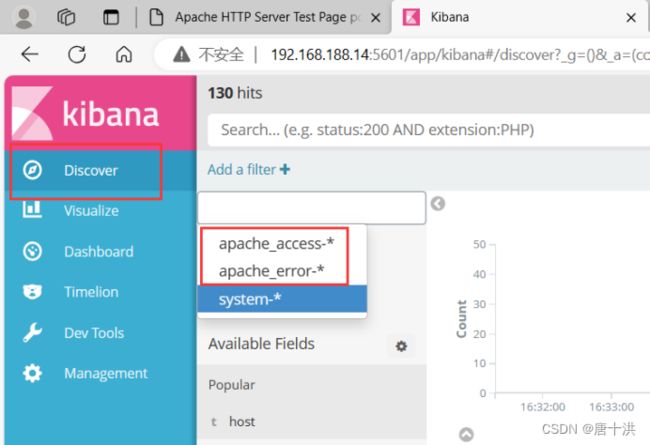Click the Kibana logo

click(85, 113)
